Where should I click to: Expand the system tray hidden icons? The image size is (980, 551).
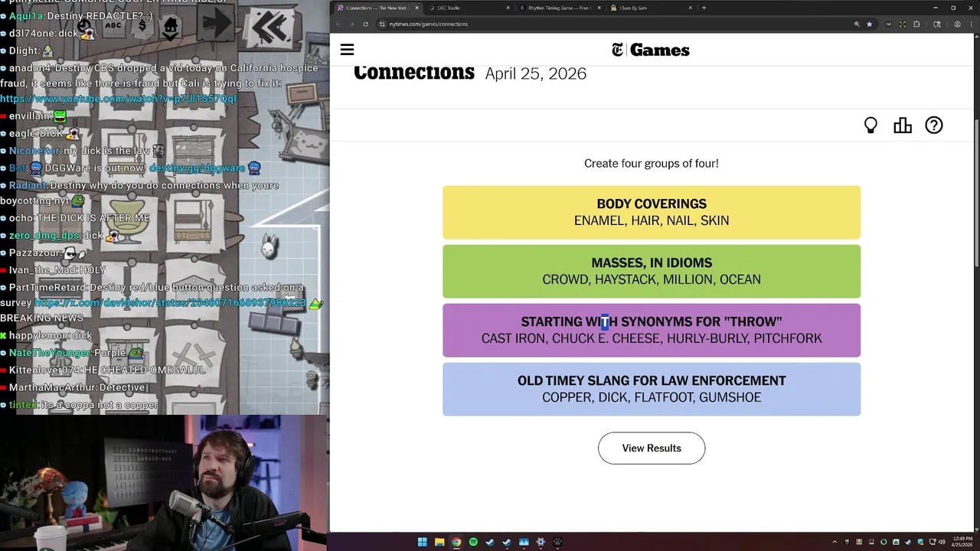pos(834,542)
